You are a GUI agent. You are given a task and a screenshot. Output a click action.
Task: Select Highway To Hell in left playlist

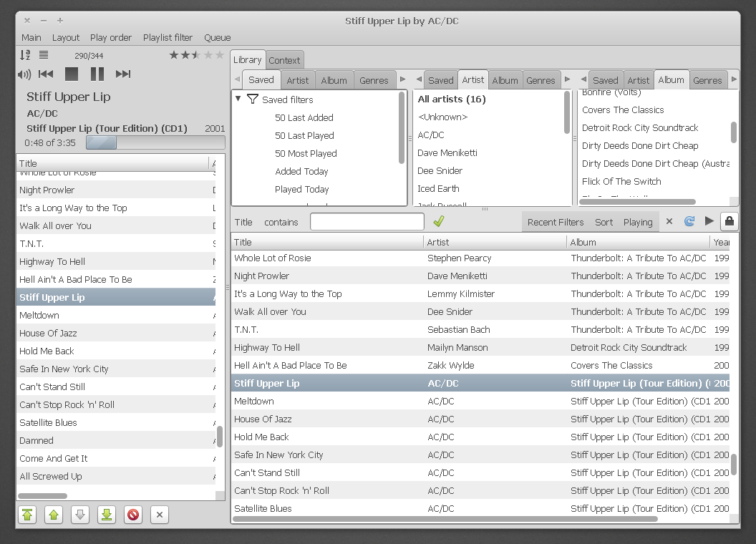click(116, 261)
